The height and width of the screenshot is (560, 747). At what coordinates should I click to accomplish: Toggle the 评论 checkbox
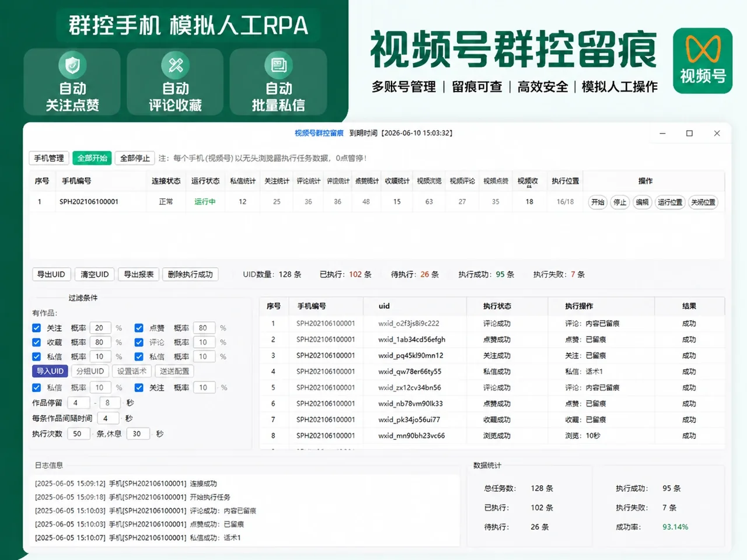[139, 342]
